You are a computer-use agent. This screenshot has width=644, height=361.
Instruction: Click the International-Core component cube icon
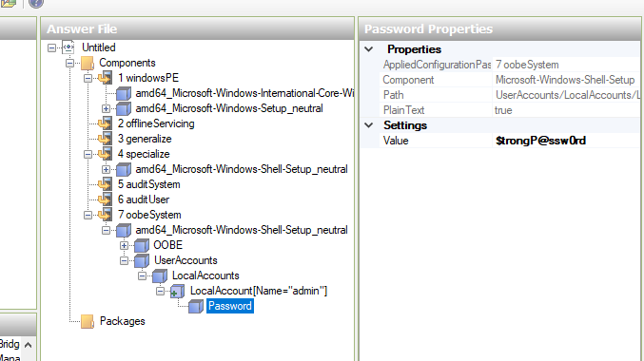[x=124, y=93]
